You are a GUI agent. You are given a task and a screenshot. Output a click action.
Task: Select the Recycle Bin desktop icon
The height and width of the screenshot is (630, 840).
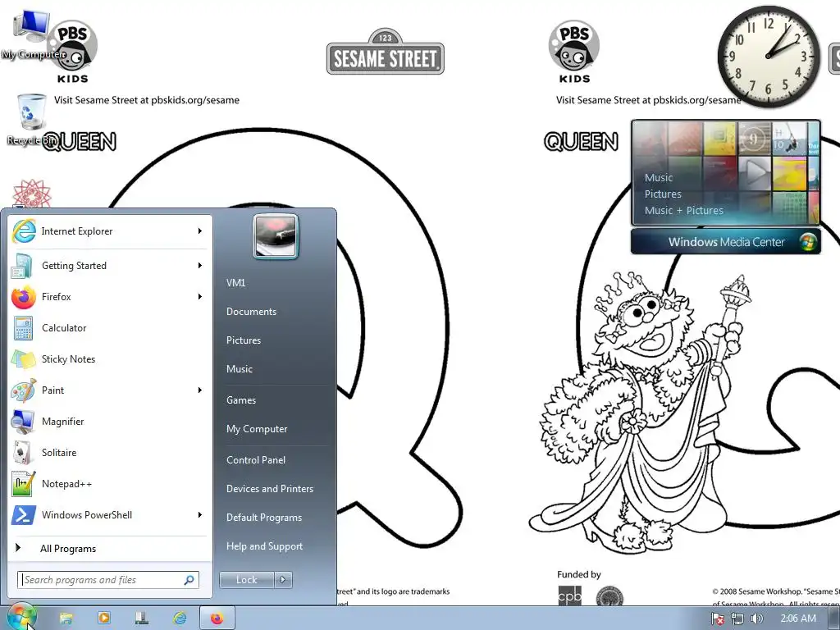click(x=31, y=120)
